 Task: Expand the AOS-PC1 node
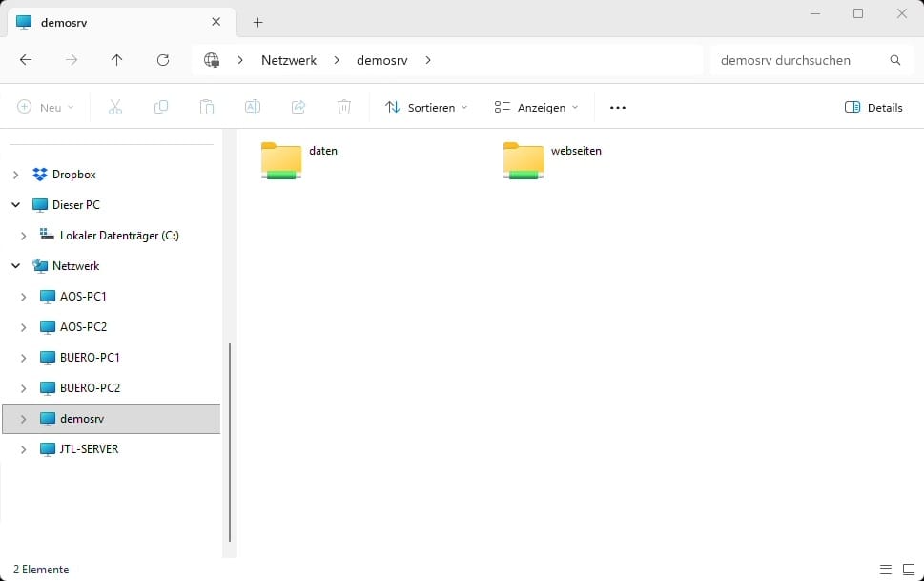pyautogui.click(x=24, y=297)
